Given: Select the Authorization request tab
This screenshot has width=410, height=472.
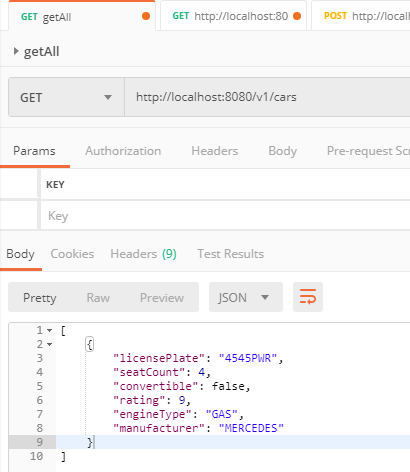Looking at the screenshot, I should pos(123,151).
